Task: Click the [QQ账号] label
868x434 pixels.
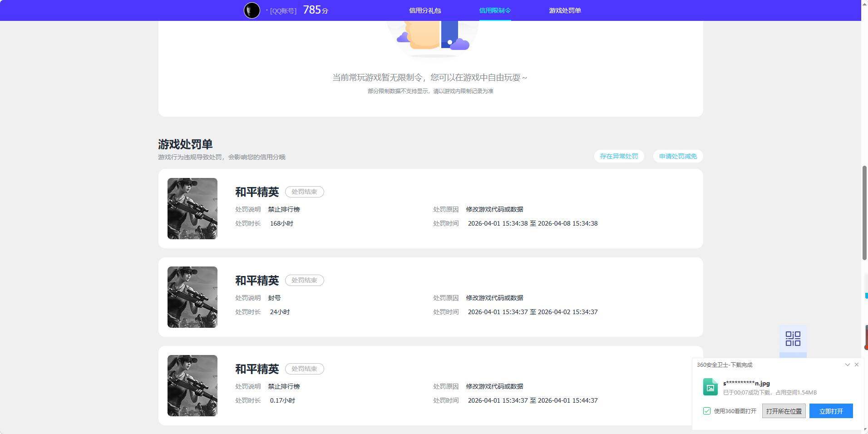Action: click(x=283, y=11)
